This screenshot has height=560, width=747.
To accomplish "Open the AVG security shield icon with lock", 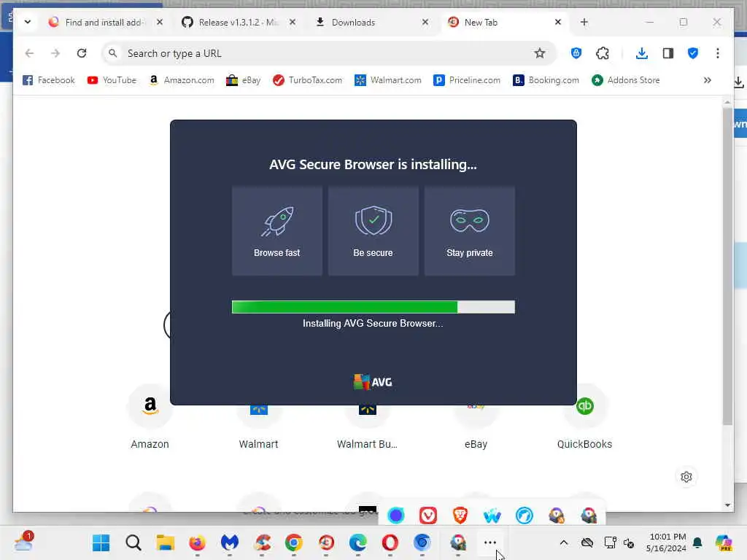I will click(576, 53).
